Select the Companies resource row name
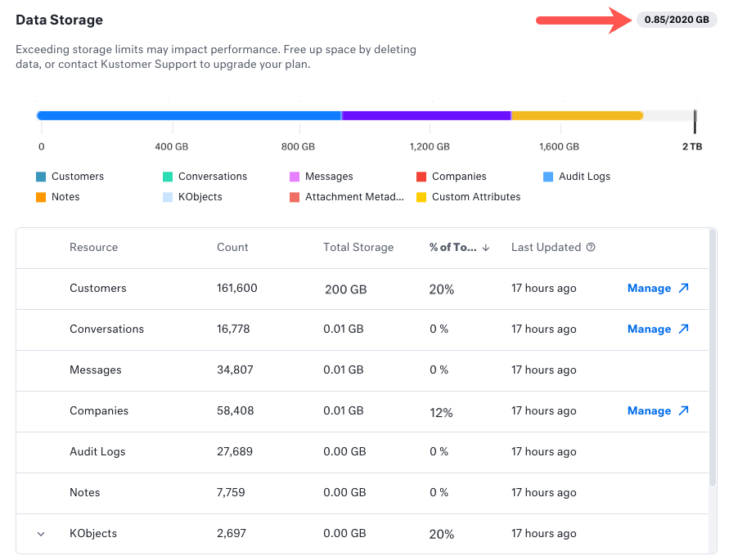This screenshot has height=560, width=729. coord(99,411)
